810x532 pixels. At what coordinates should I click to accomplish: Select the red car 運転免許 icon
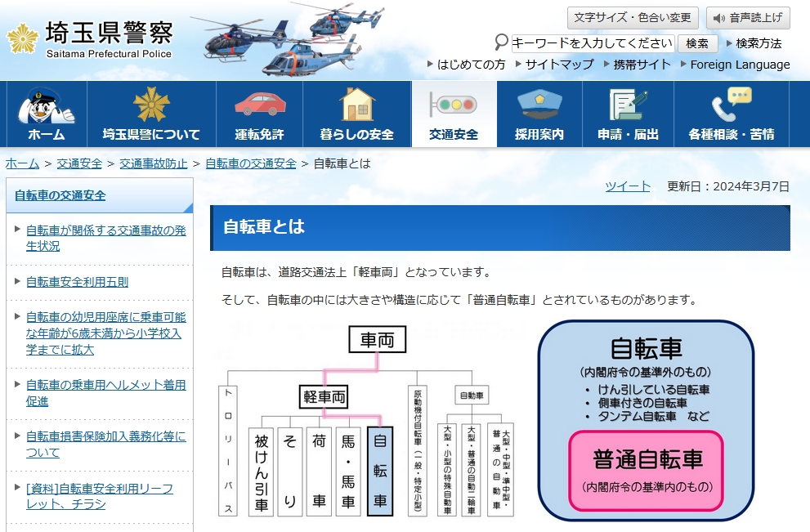(x=260, y=105)
